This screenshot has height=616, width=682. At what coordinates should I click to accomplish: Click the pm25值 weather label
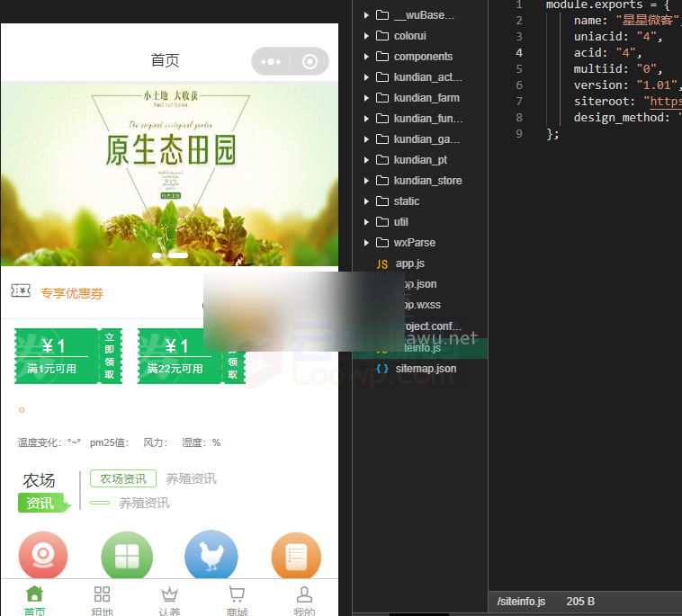tap(109, 442)
